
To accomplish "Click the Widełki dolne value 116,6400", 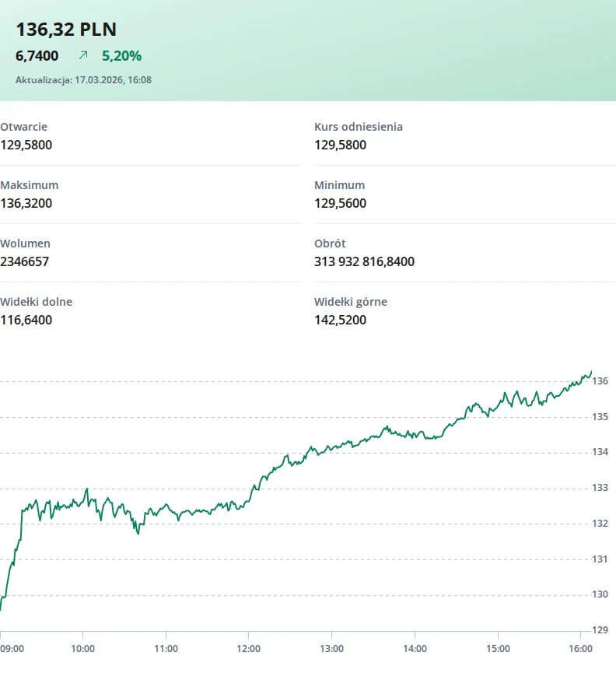I will point(26,320).
